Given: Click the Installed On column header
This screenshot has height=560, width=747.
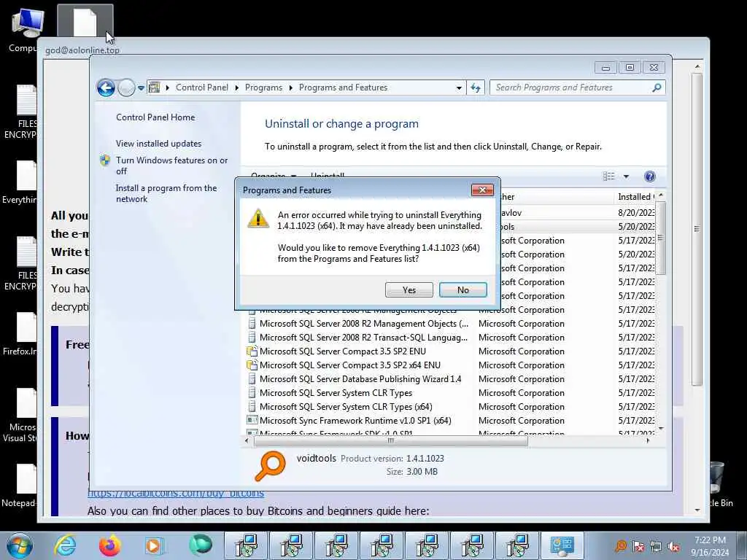Looking at the screenshot, I should (x=635, y=197).
